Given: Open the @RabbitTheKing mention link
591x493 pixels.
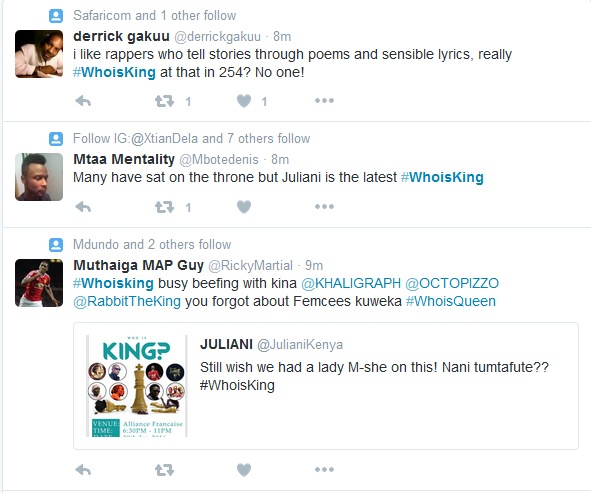Looking at the screenshot, I should [127, 302].
